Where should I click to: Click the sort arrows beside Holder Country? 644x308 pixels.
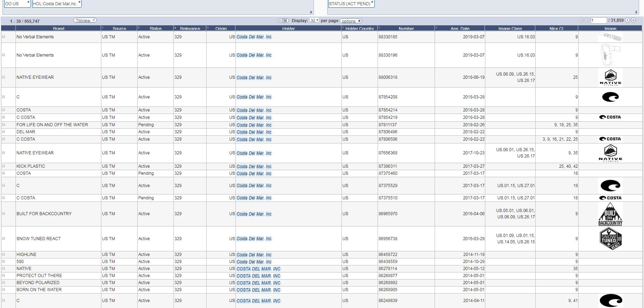point(343,28)
